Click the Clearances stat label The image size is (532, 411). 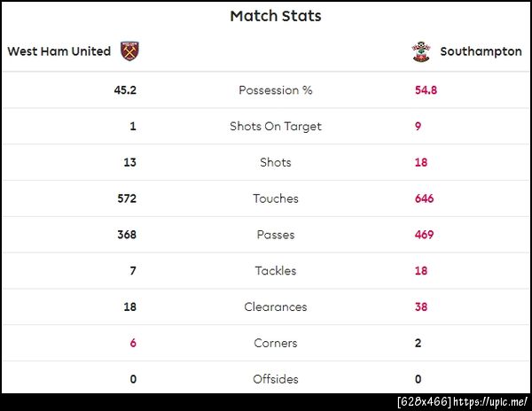click(275, 307)
